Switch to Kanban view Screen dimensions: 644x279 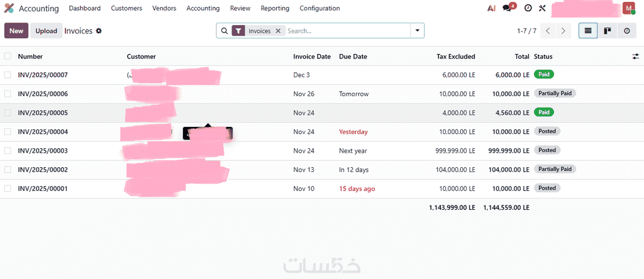coord(607,31)
